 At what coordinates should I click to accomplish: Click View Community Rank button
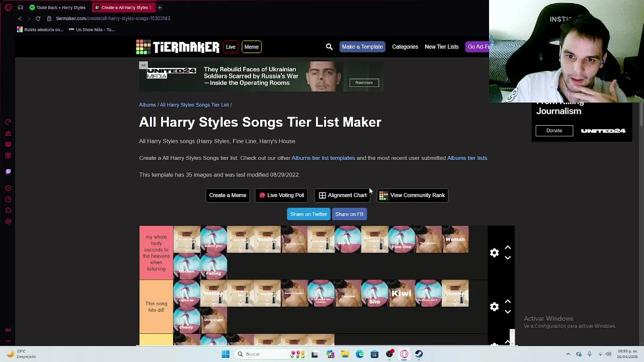click(x=413, y=195)
